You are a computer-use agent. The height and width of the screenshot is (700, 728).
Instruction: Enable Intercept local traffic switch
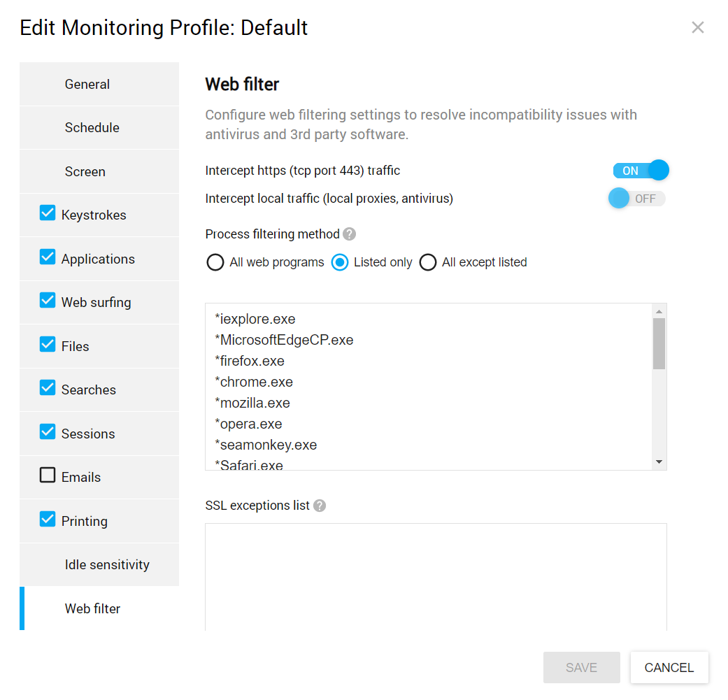tap(636, 199)
